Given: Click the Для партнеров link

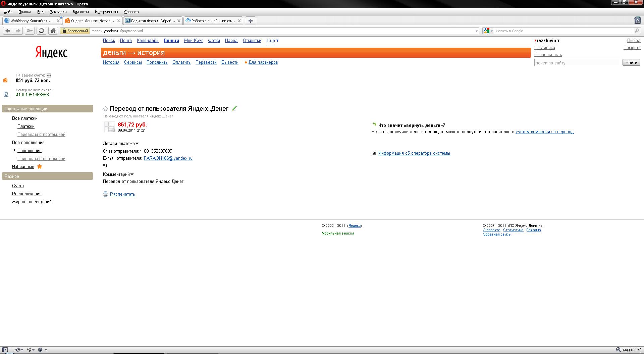Looking at the screenshot, I should (263, 62).
